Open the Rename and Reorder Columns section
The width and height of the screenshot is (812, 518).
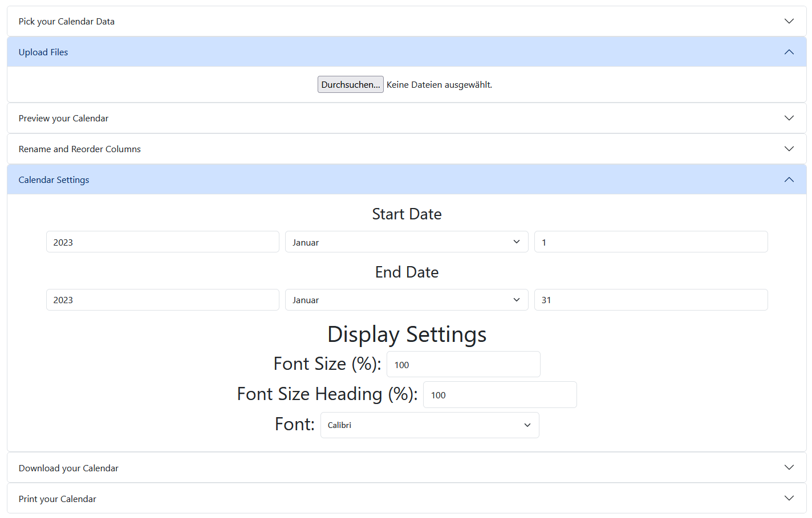click(x=407, y=149)
